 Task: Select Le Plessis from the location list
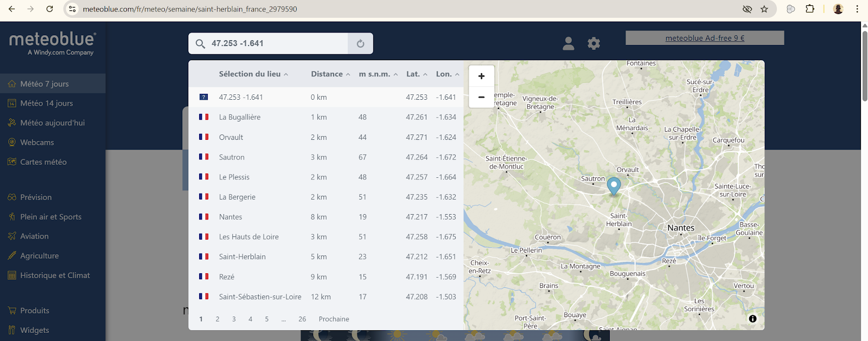click(326, 177)
